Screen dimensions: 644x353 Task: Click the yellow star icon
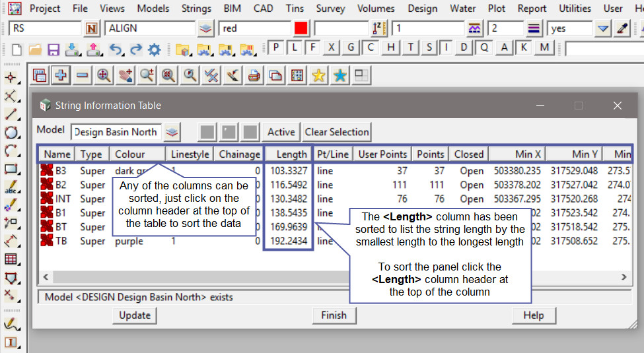pyautogui.click(x=318, y=75)
